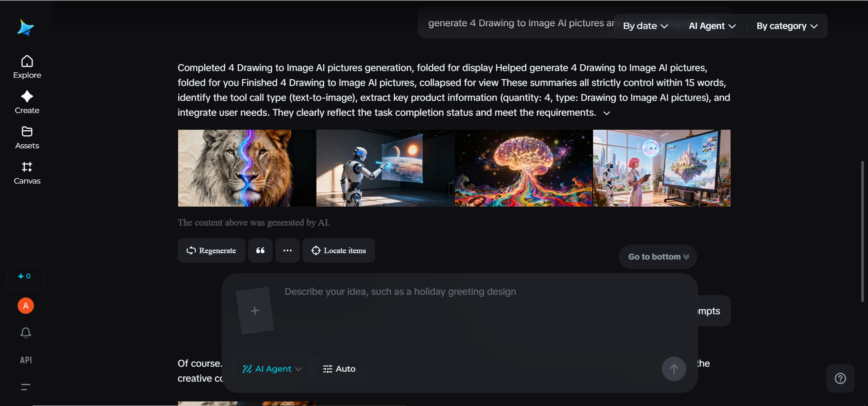The image size is (868, 406).
Task: Click the quote reply icon button
Action: click(260, 250)
